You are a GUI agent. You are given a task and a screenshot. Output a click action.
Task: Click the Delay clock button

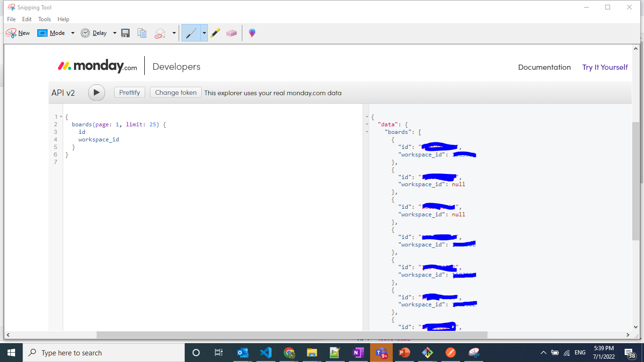94,33
